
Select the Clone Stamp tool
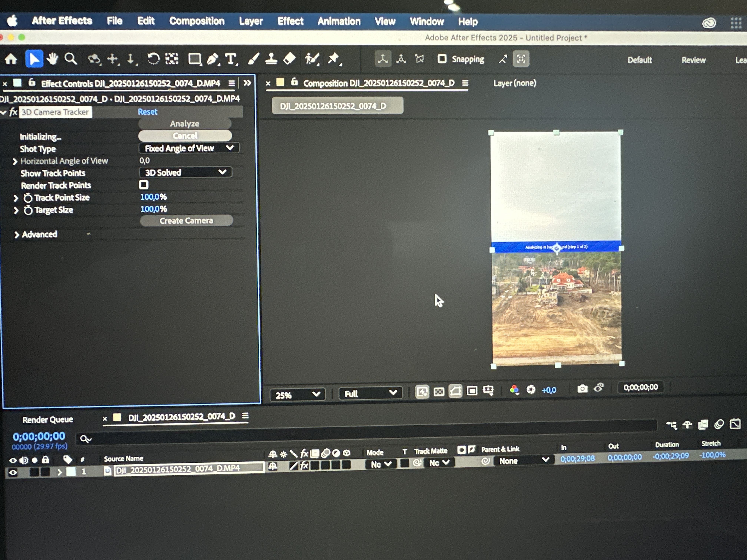[271, 59]
